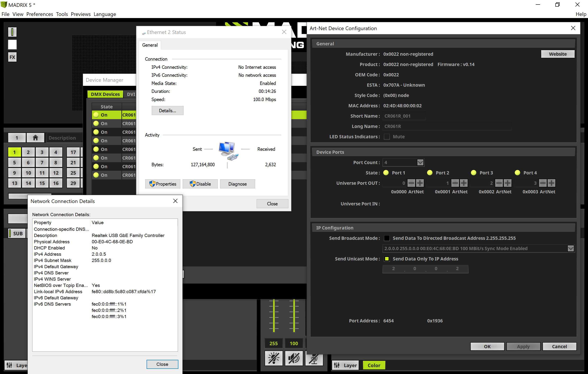Click the home icon next to storage 1
This screenshot has height=374, width=588.
pyautogui.click(x=35, y=138)
